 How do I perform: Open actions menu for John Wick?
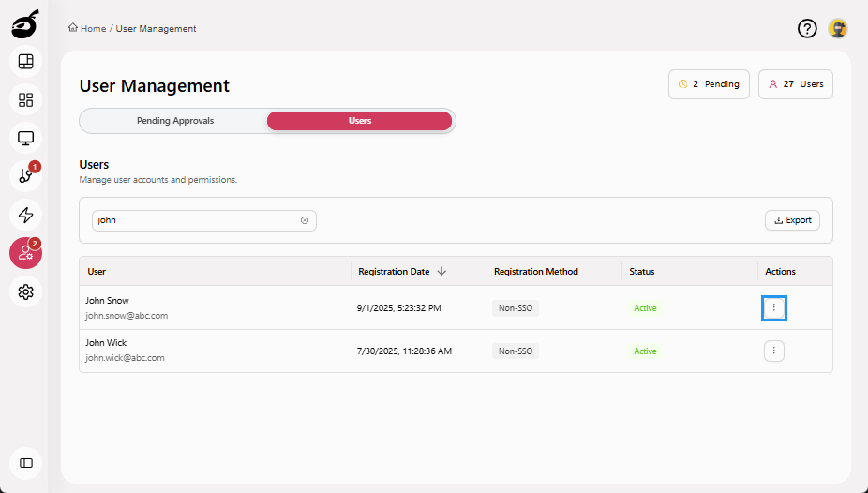pos(773,351)
